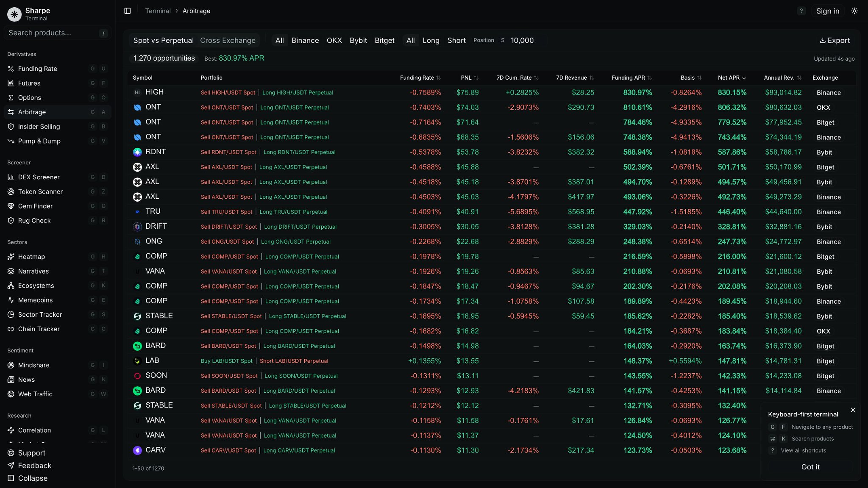The width and height of the screenshot is (868, 488).
Task: Filter exchanges by Bybit tab
Action: coord(358,41)
